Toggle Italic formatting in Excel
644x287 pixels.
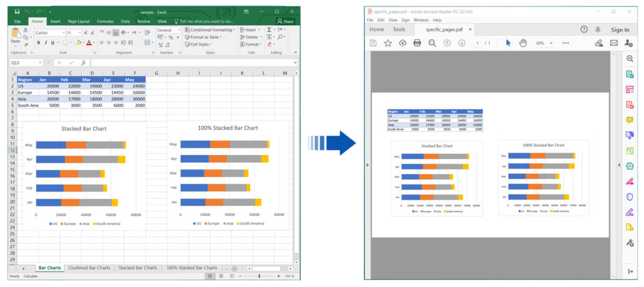click(x=46, y=43)
